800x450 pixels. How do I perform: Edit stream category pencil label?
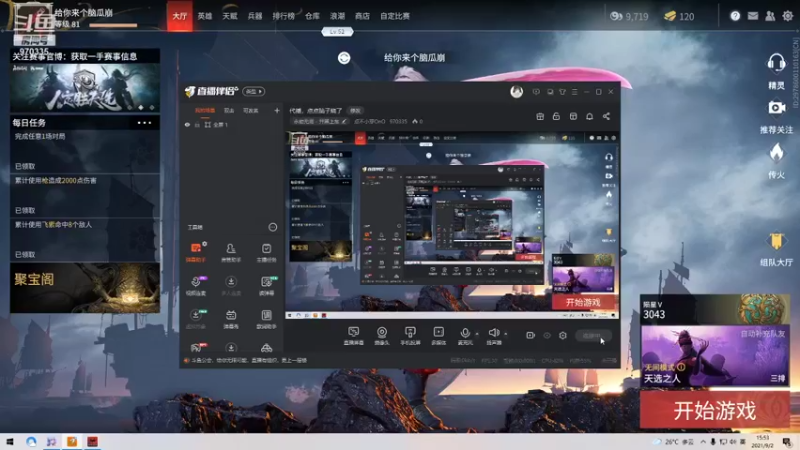point(319,121)
